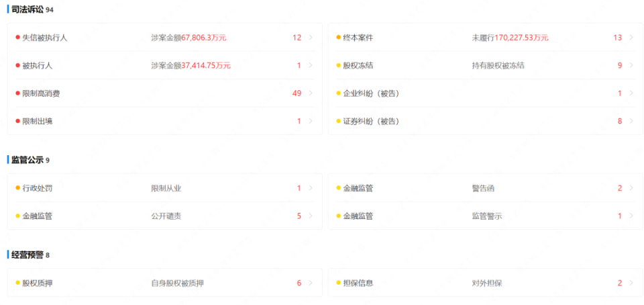This screenshot has width=644, height=305.
Task: Click the 司法诉讼 section heading
Action: coord(27,9)
